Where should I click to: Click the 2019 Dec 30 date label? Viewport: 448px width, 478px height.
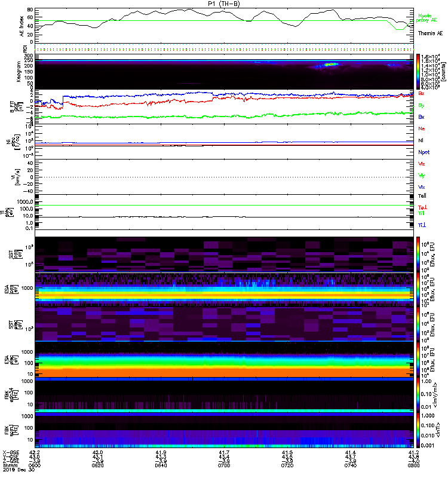point(19,470)
